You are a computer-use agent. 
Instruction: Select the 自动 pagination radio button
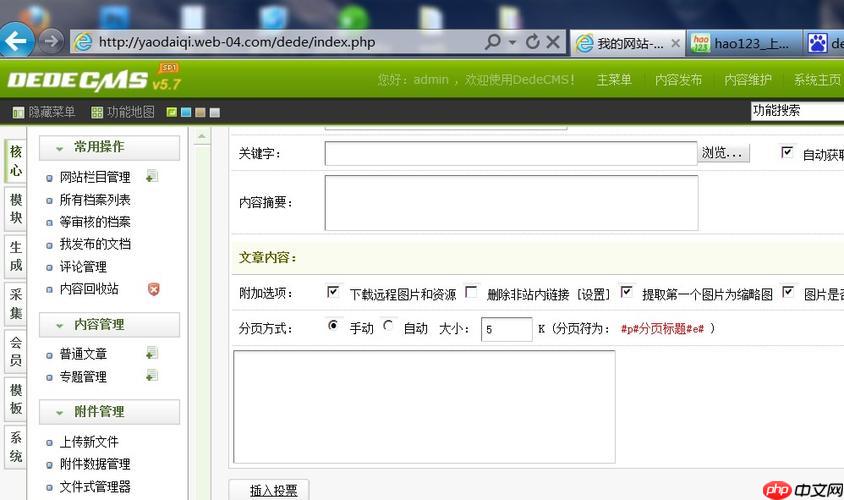tap(388, 326)
